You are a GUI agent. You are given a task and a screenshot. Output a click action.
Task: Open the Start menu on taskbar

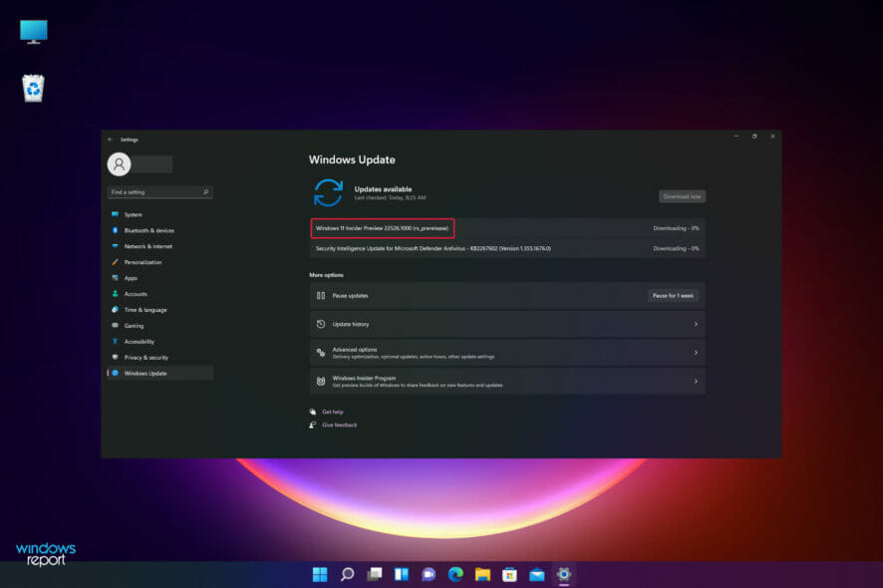pos(320,574)
